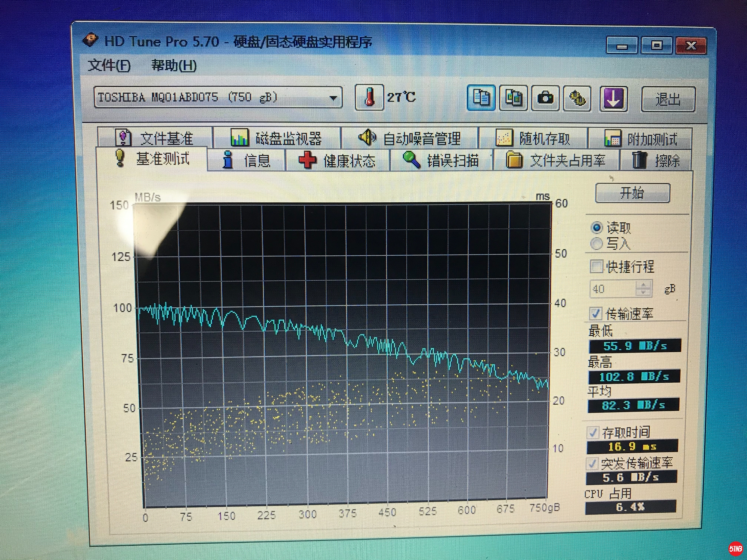This screenshot has width=747, height=560.
Task: Switch to 随机存取 tab
Action: click(533, 139)
